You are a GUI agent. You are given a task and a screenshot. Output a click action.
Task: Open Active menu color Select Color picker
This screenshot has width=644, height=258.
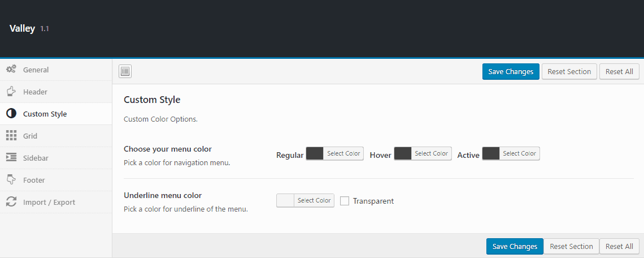[x=519, y=153]
